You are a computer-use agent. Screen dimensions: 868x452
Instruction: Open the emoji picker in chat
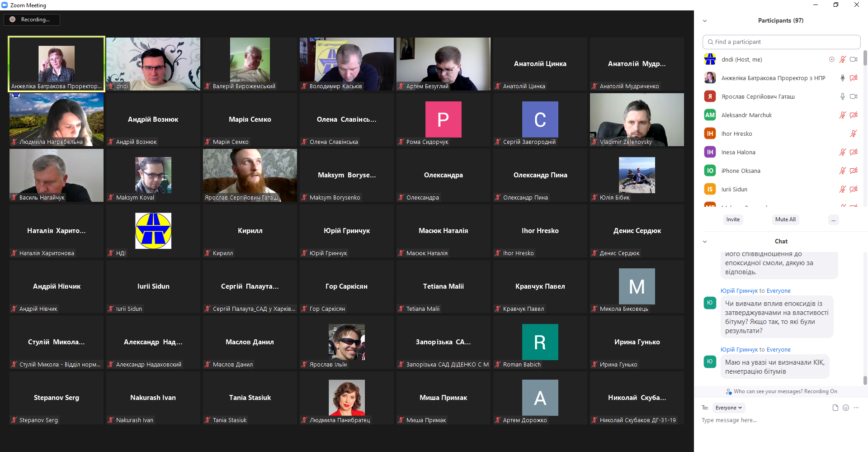pyautogui.click(x=846, y=408)
